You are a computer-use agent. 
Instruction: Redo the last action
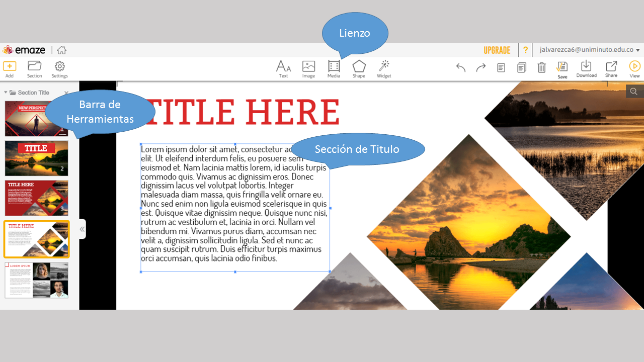point(481,67)
